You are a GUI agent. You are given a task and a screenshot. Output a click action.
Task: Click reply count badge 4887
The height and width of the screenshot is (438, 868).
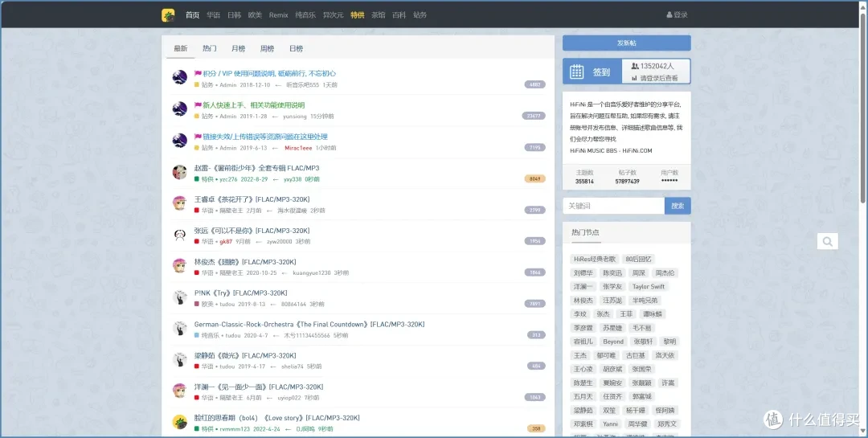(x=534, y=84)
